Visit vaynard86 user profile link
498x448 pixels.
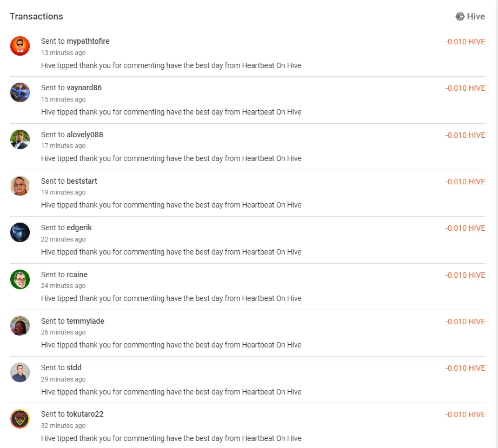pos(84,88)
